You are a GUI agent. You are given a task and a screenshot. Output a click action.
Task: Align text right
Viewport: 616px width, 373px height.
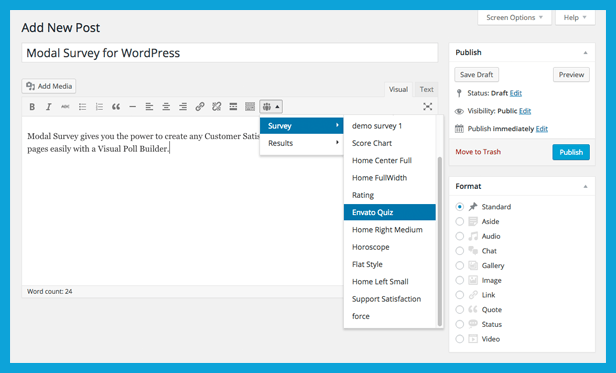[x=183, y=107]
